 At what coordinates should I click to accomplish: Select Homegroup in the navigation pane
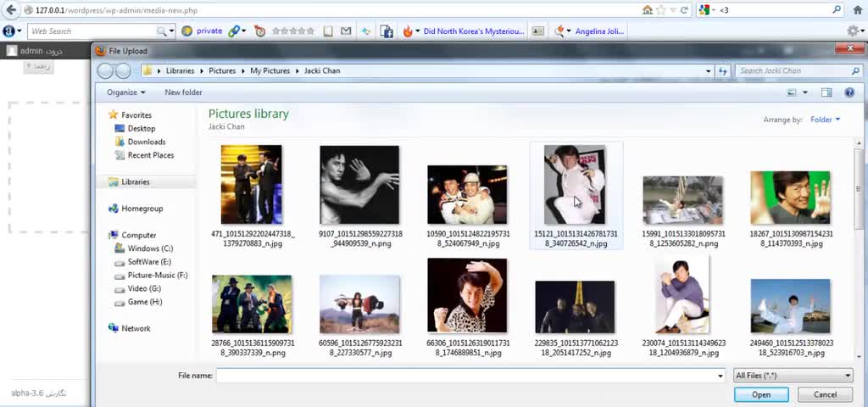142,209
